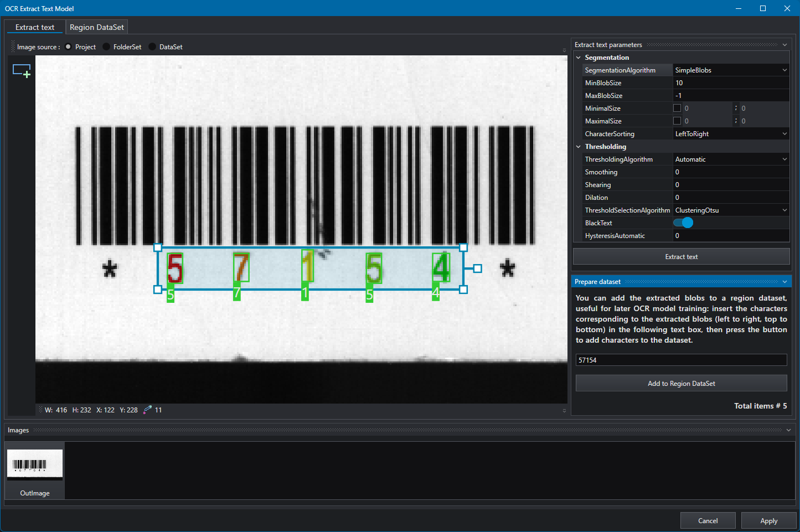Toggle the BlackText switch
This screenshot has width=800, height=532.
683,223
